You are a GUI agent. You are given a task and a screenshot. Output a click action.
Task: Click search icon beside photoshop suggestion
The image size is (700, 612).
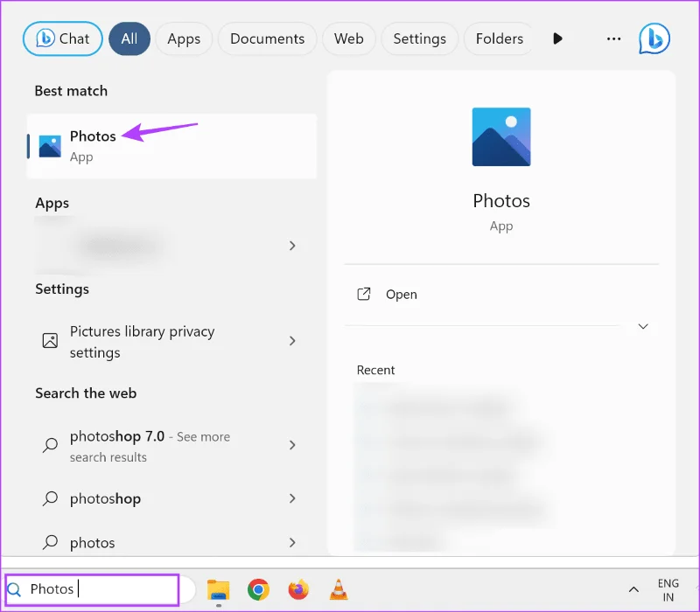click(x=50, y=498)
